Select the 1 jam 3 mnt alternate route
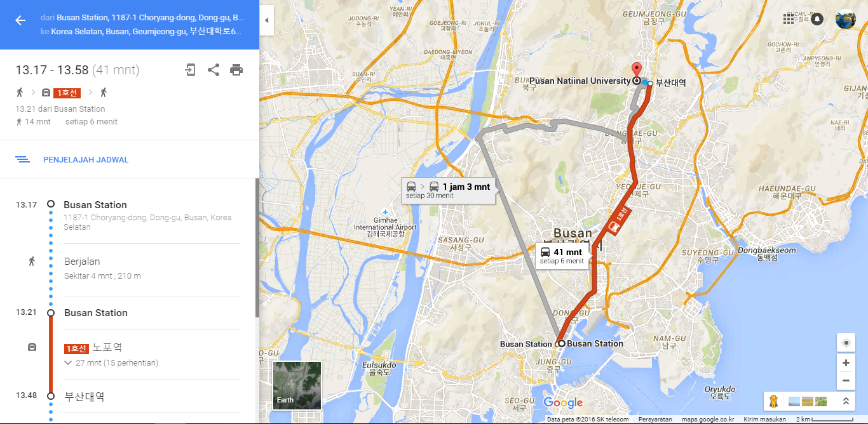The width and height of the screenshot is (868, 424). (x=449, y=190)
